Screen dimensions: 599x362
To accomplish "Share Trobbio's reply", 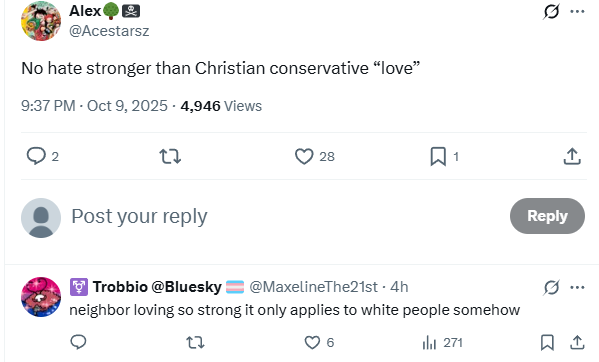I will pos(577,342).
